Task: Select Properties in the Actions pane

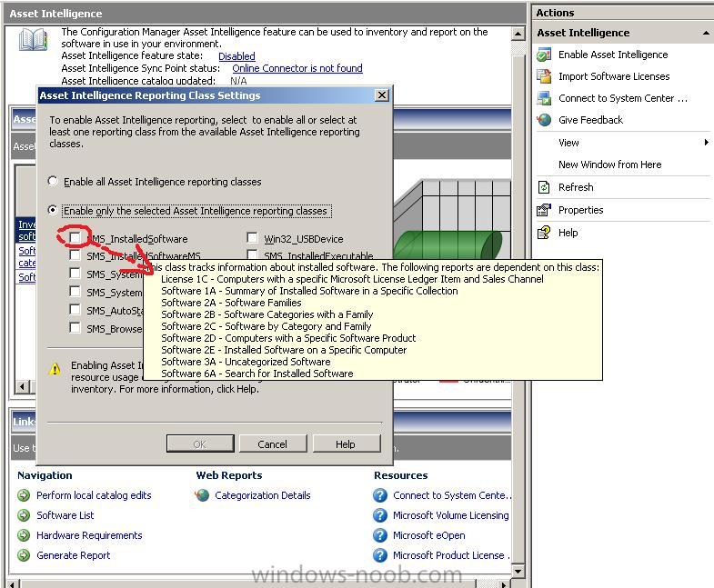Action: pyautogui.click(x=580, y=210)
